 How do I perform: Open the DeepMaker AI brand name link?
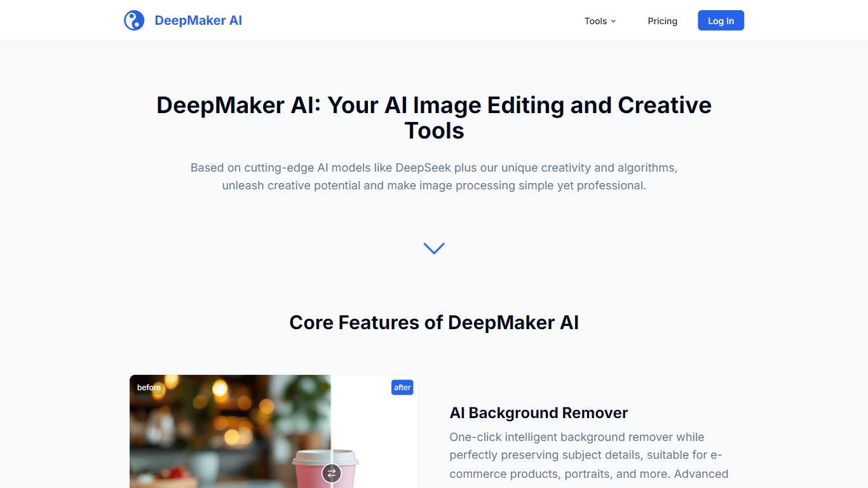[198, 20]
